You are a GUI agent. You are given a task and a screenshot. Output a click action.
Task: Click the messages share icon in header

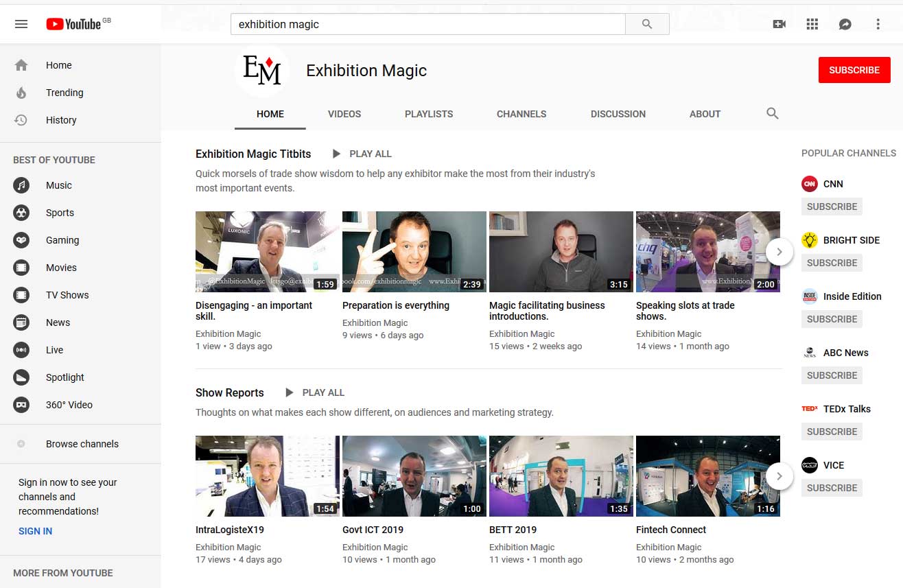[x=845, y=24]
